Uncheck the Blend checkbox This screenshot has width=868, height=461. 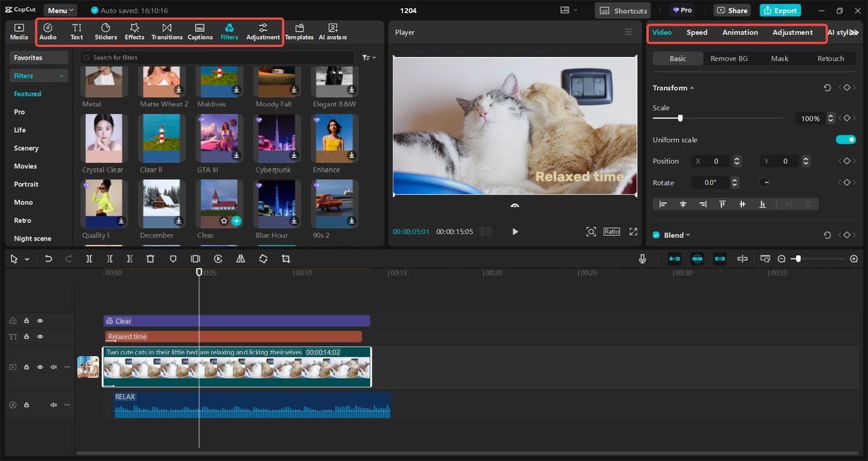point(656,235)
